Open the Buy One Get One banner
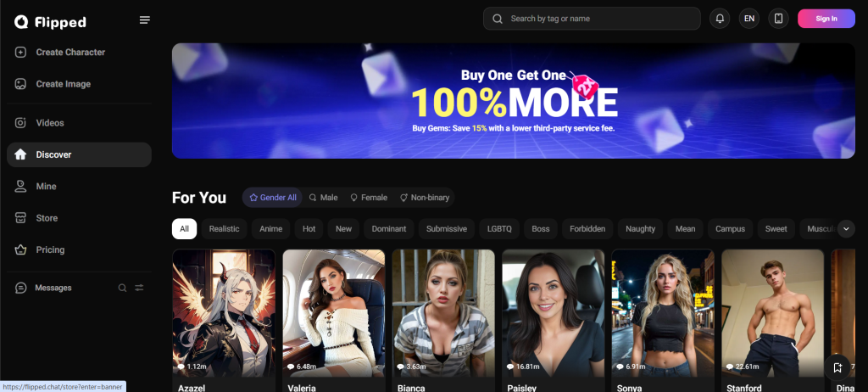The width and height of the screenshot is (868, 392). pyautogui.click(x=513, y=101)
